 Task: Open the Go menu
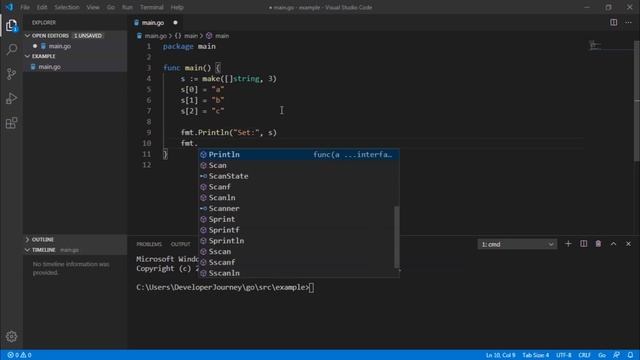coord(111,7)
